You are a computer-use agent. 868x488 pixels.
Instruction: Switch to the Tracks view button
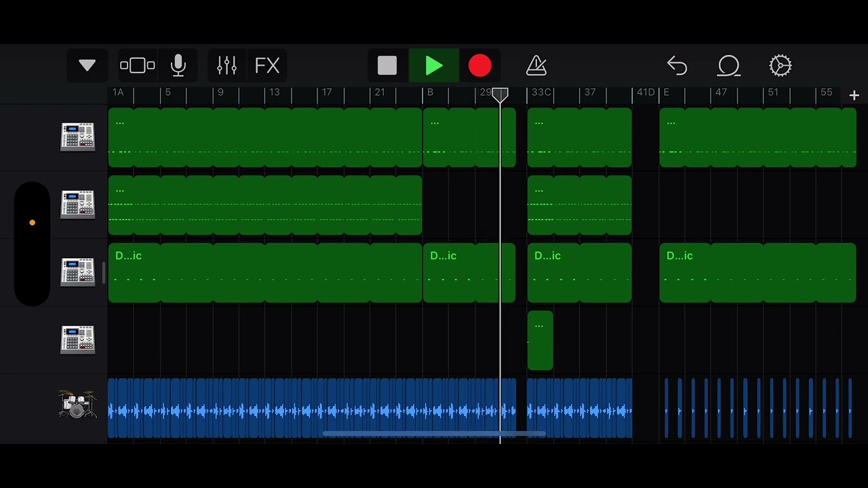click(138, 66)
